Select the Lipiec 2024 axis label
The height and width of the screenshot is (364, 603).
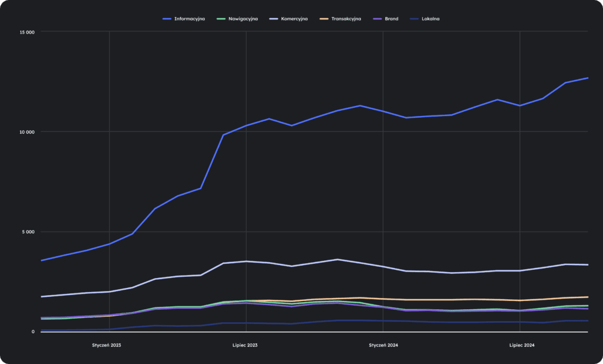click(522, 345)
